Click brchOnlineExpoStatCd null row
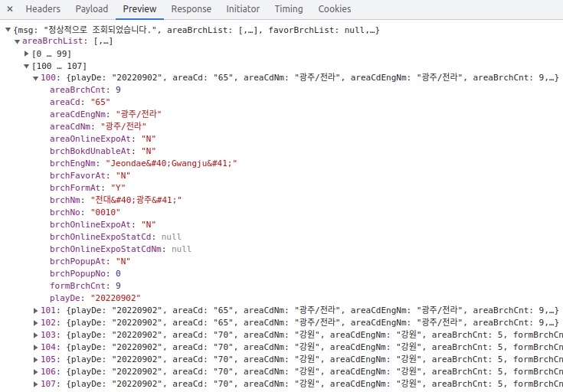563x392 pixels. tap(116, 237)
